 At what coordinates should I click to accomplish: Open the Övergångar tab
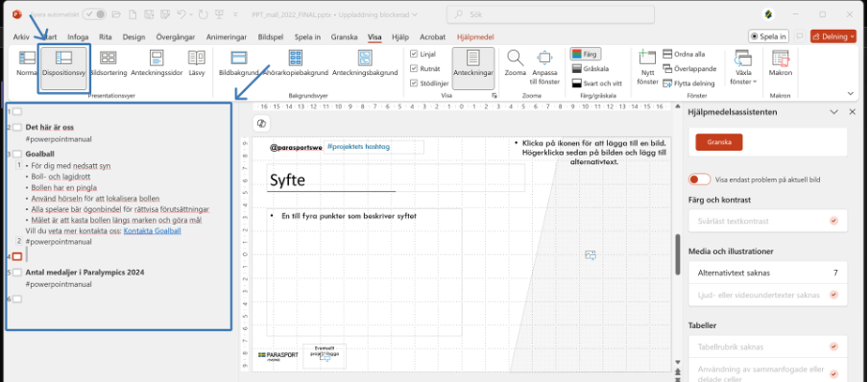(x=176, y=37)
